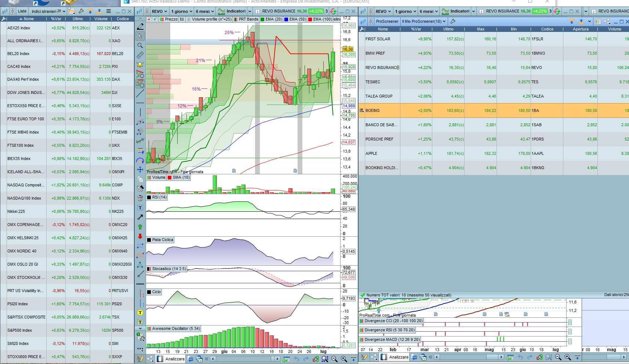Sort indices list by Ultimo column header

pyautogui.click(x=78, y=19)
